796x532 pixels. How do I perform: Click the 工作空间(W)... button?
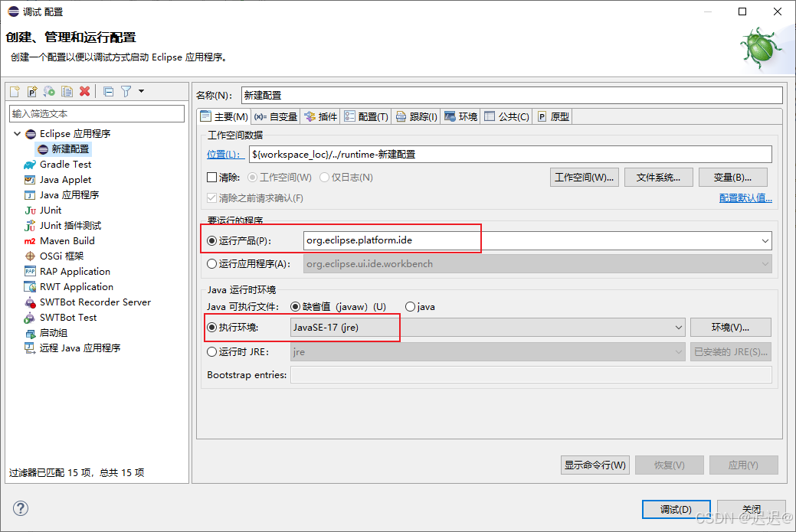coord(584,178)
